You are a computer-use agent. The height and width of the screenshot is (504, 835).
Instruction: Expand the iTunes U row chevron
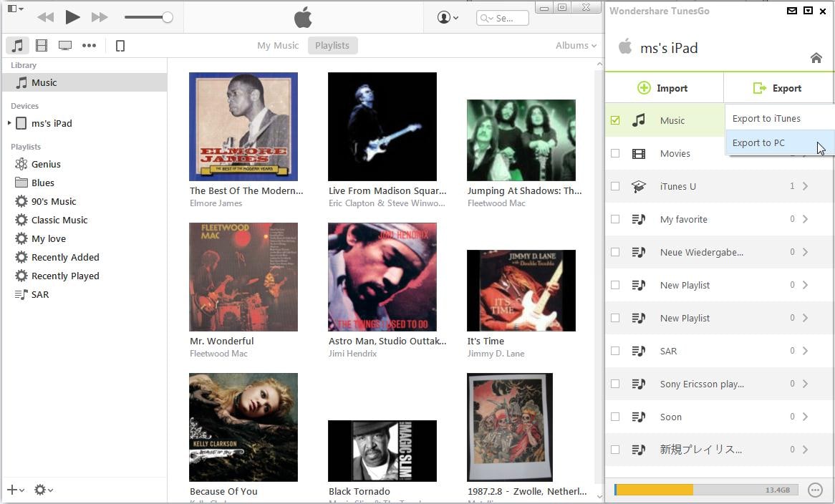tap(805, 186)
